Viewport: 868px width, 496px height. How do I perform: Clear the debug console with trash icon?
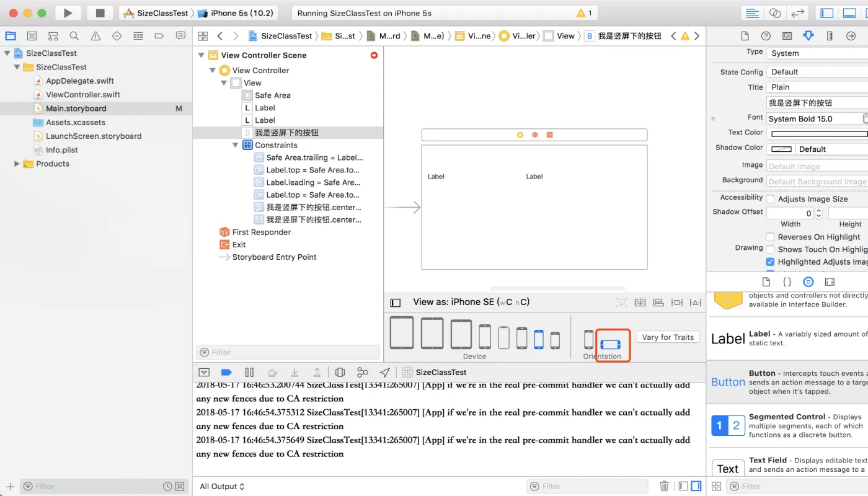664,486
